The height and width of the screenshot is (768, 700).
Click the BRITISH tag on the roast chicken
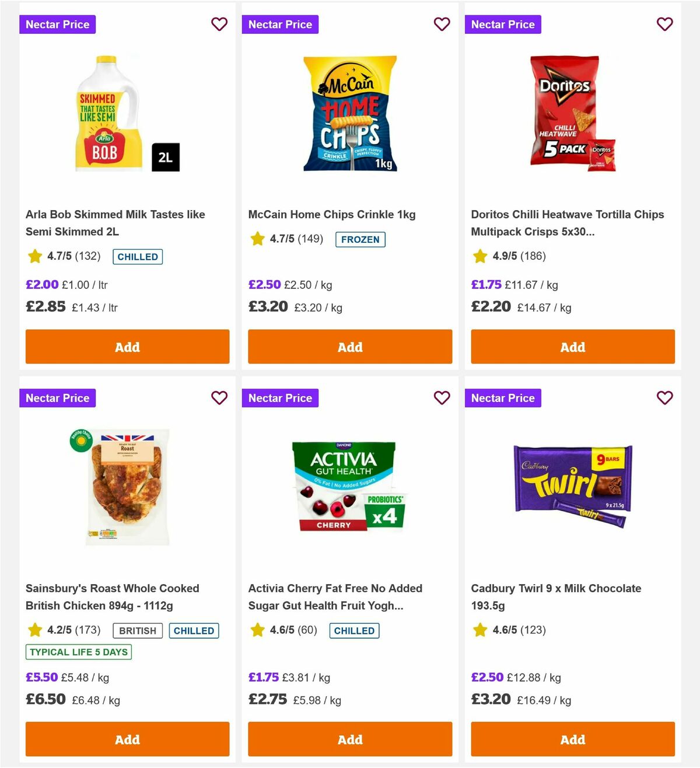tap(137, 630)
